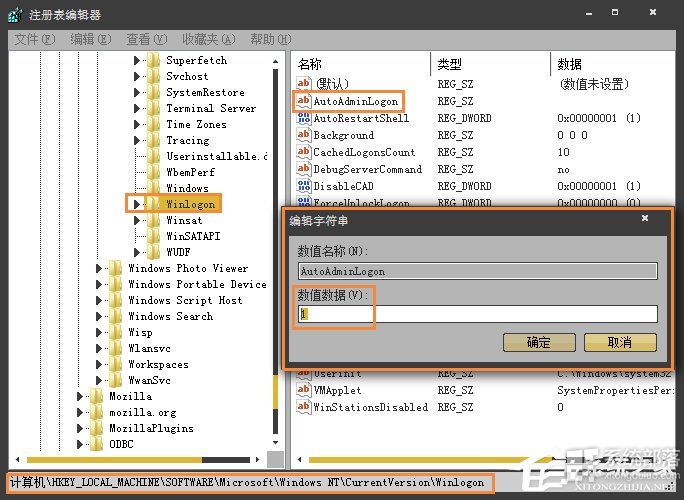Click the AutoRestartShell DWORD value icon
Viewport: 684px width, 500px height.
303,118
